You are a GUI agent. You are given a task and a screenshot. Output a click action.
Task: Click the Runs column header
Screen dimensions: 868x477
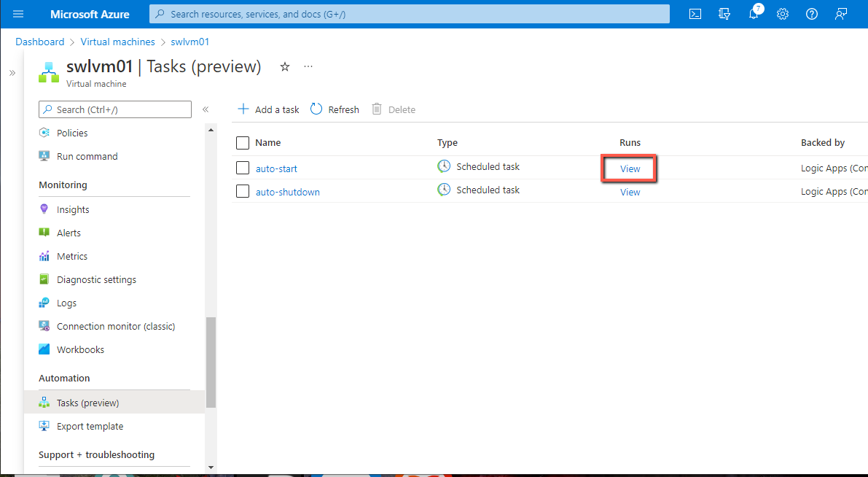pos(630,142)
